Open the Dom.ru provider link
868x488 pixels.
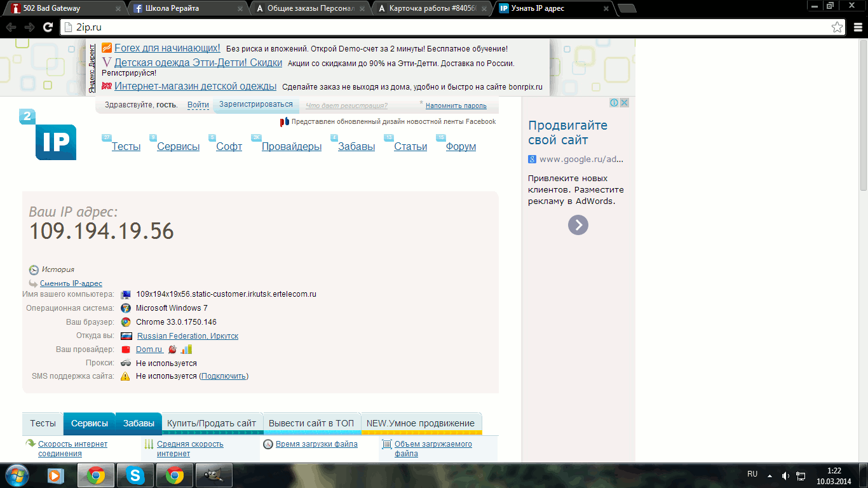[149, 349]
